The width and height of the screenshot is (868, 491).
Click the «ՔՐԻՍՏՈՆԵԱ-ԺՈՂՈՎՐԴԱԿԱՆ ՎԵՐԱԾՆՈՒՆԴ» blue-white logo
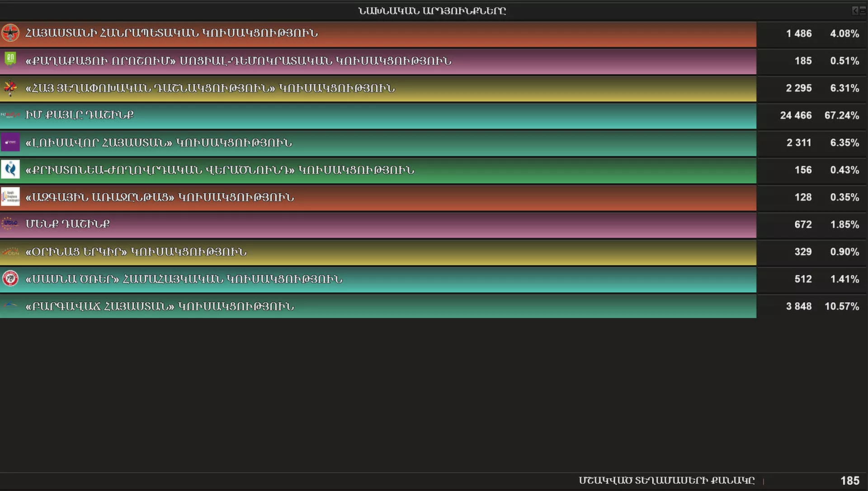tap(10, 169)
